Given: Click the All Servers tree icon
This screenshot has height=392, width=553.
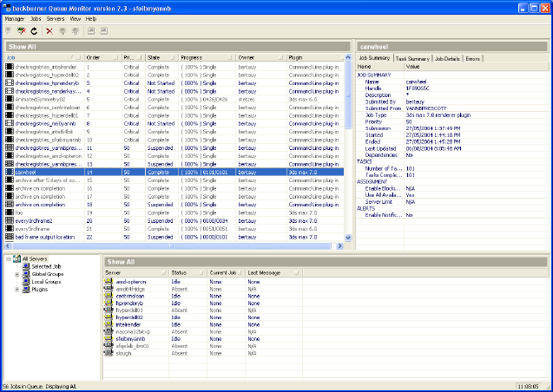Looking at the screenshot, I should point(16,258).
